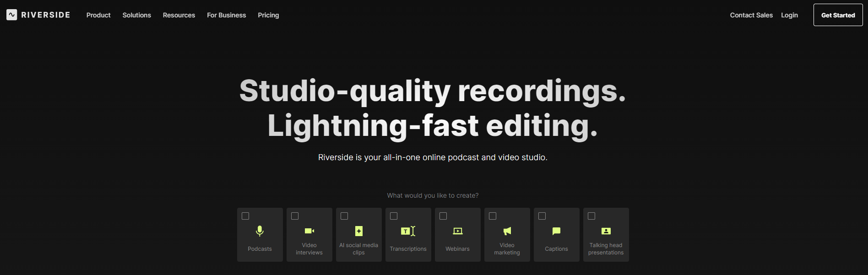Click the Talking head presentations label
Image resolution: width=868 pixels, height=275 pixels.
606,249
